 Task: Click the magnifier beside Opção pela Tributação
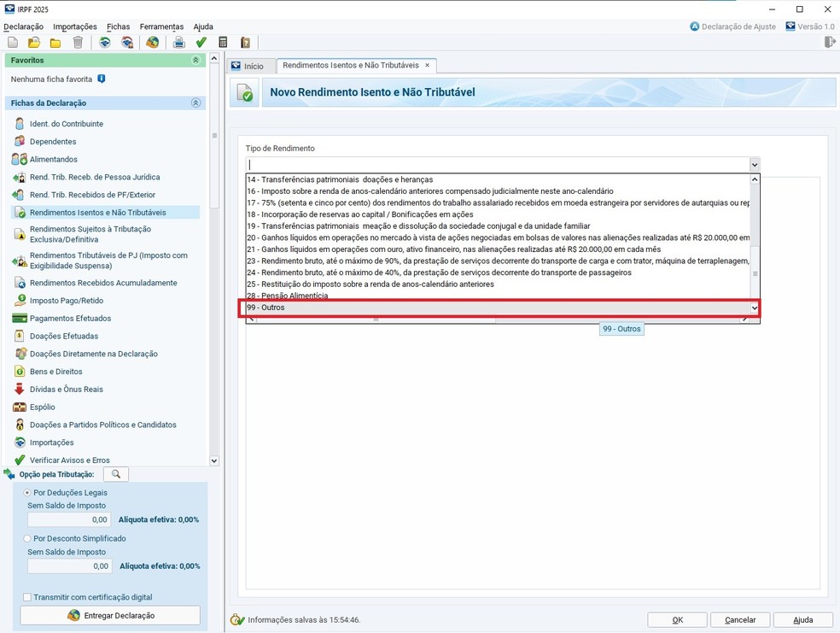point(116,474)
